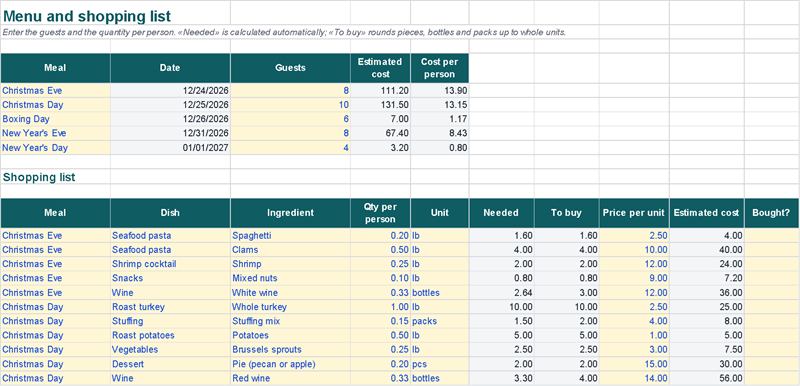Image resolution: width=800 pixels, height=386 pixels.
Task: Select the Price per unit header
Action: tap(634, 213)
